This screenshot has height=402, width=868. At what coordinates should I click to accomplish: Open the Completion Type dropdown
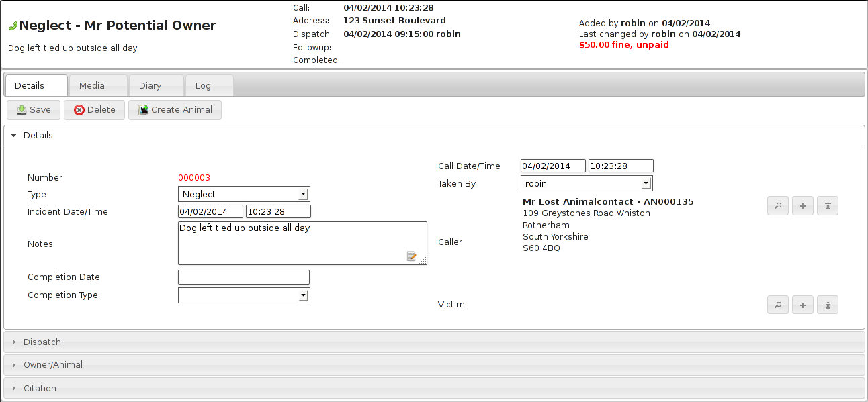pos(244,295)
